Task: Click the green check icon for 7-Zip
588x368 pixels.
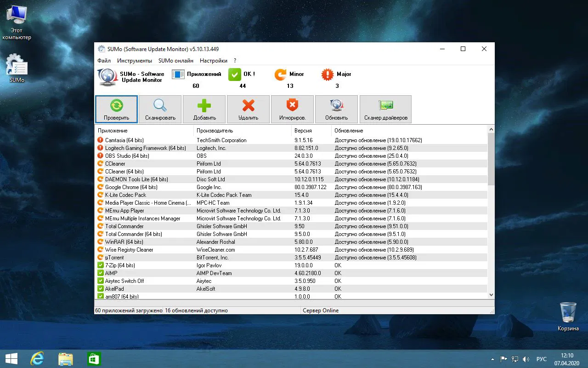Action: click(101, 265)
